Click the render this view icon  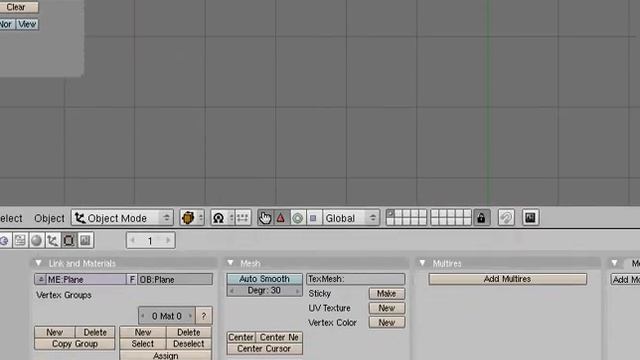(530, 218)
